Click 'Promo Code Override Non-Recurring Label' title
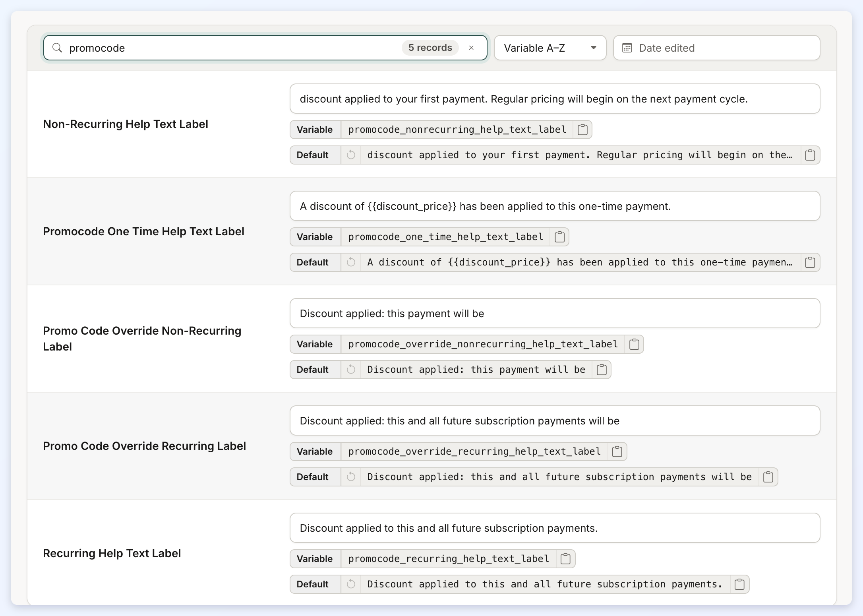Image resolution: width=863 pixels, height=616 pixels. (142, 339)
